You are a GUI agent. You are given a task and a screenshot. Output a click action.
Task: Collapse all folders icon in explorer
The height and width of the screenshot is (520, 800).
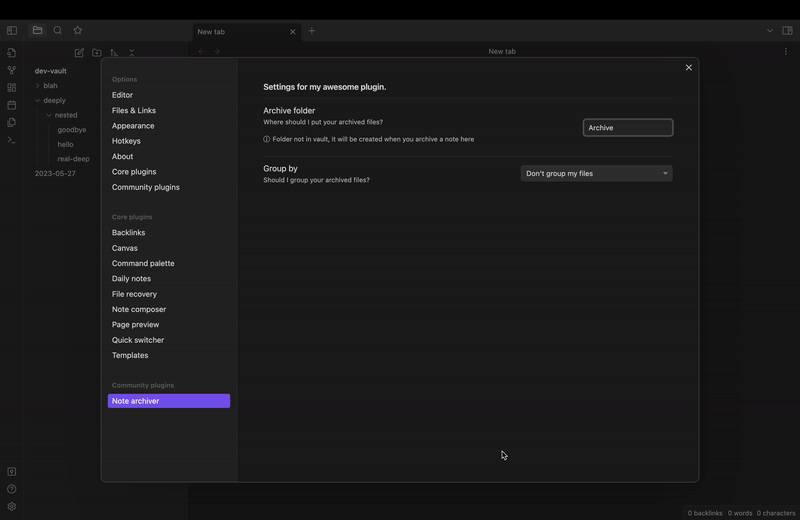131,53
